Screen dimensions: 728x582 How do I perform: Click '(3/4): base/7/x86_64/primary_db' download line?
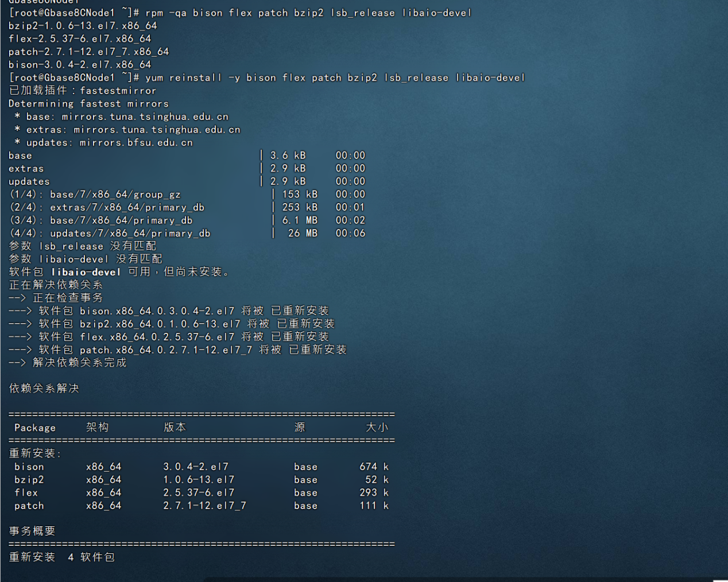click(x=187, y=220)
